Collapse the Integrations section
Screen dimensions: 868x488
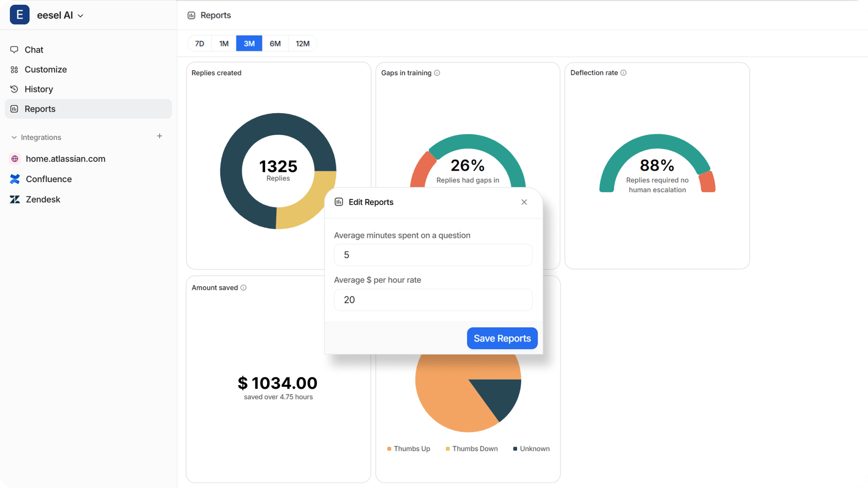13,137
